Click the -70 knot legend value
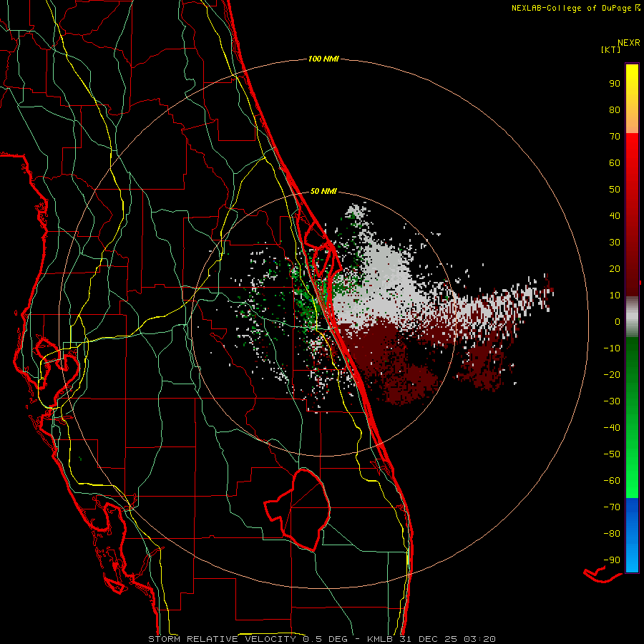644x644 pixels. (612, 507)
